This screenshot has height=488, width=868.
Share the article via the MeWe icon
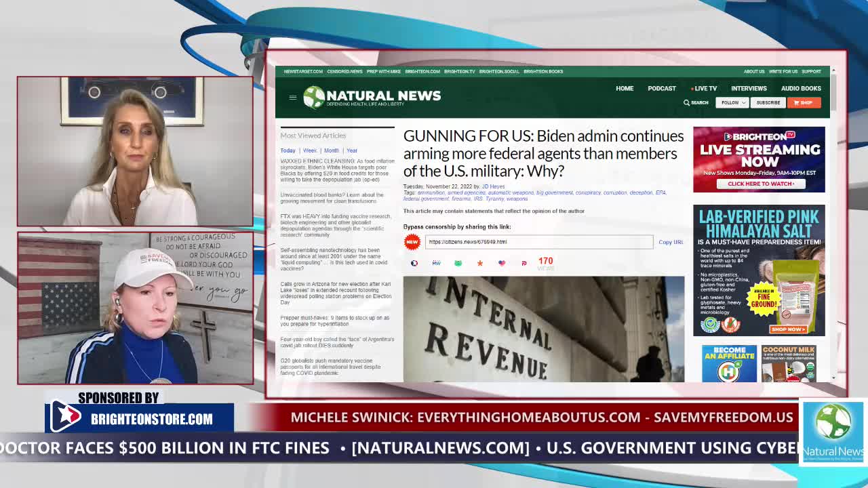tap(436, 263)
